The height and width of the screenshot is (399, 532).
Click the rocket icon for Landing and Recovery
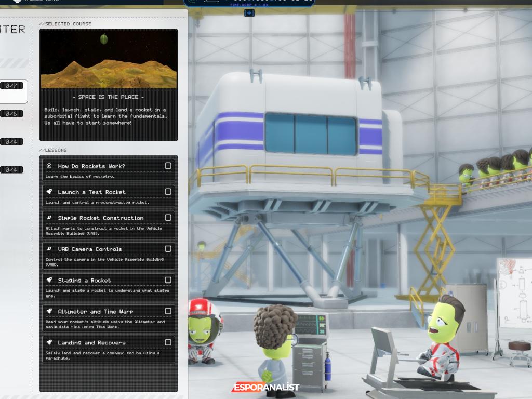pos(49,343)
